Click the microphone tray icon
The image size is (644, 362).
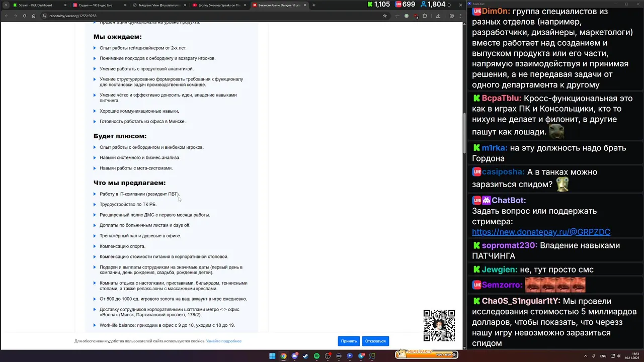(594, 356)
